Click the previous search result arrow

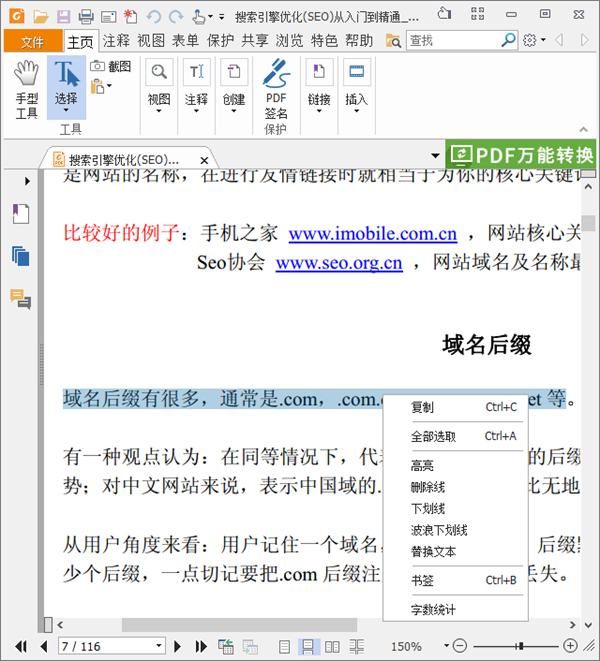point(559,40)
